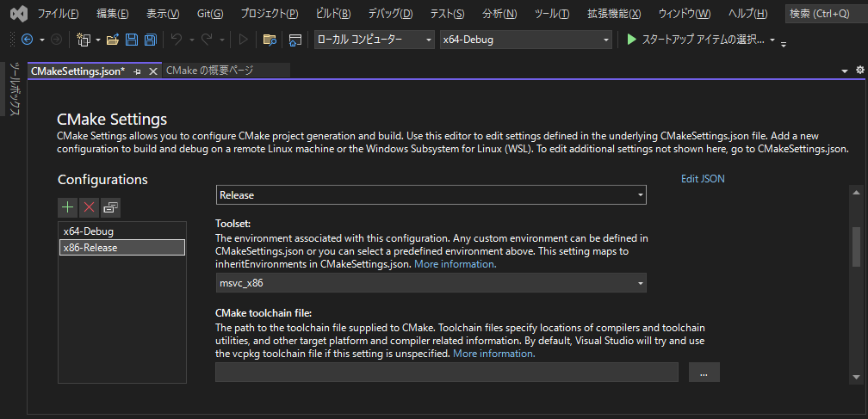The width and height of the screenshot is (868, 419).
Task: Remove the selected configuration with the red X
Action: pos(90,207)
